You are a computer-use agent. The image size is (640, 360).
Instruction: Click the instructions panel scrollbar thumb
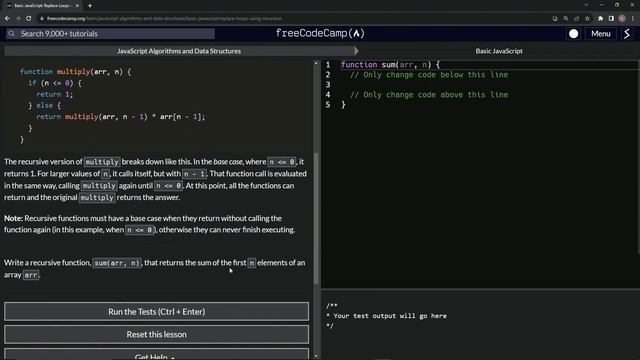click(x=316, y=218)
